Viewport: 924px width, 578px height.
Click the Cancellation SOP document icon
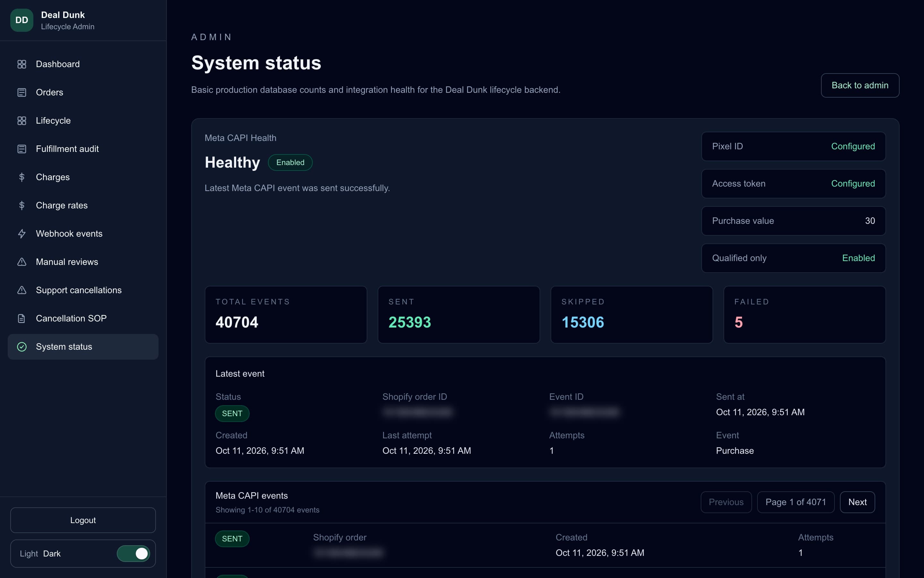click(x=22, y=319)
